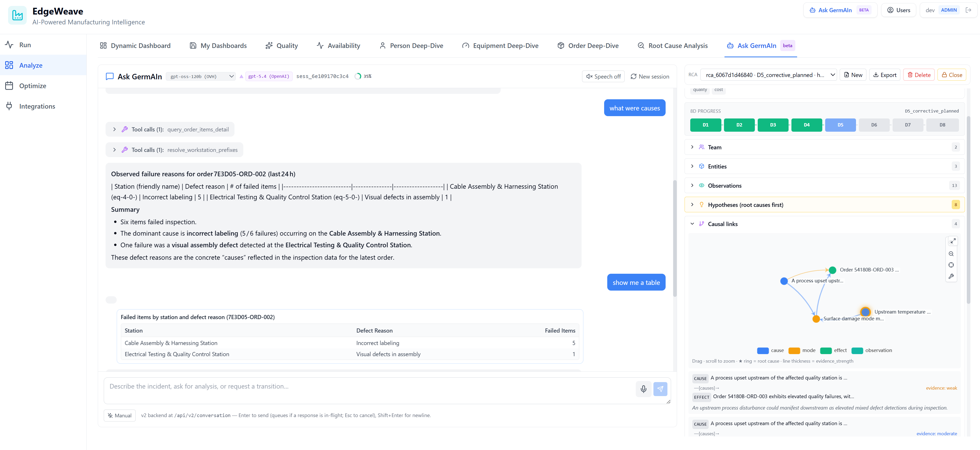The width and height of the screenshot is (980, 450).
Task: Expand the Team section
Action: [x=824, y=147]
